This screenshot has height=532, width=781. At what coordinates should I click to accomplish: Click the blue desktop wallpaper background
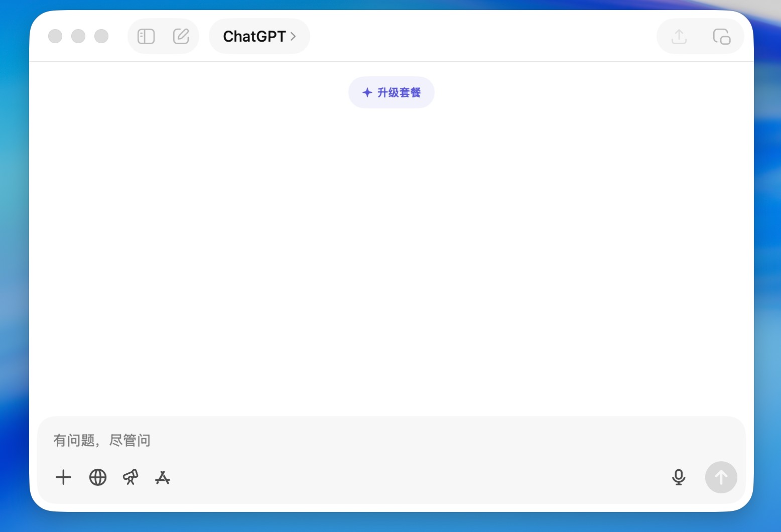(x=14, y=251)
